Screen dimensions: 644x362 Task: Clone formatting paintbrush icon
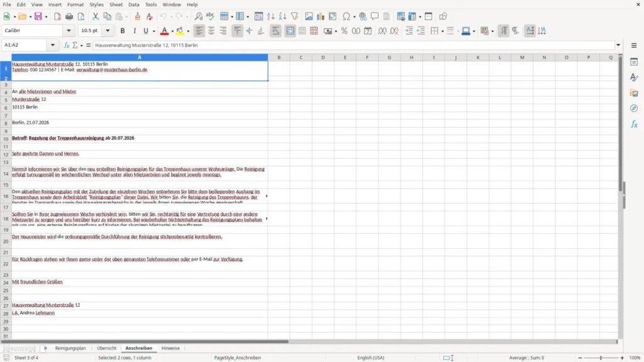pos(138,16)
